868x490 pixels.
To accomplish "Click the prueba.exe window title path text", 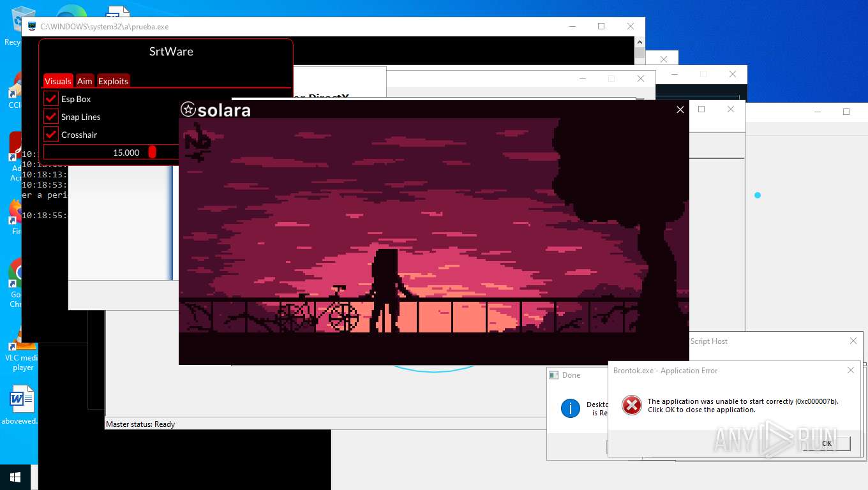I will [x=105, y=27].
